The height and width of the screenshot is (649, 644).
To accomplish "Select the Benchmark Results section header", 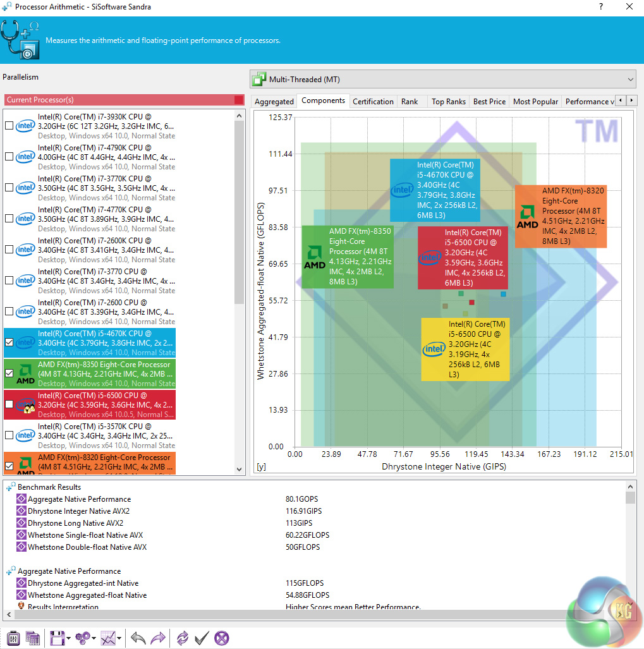I will coord(49,487).
